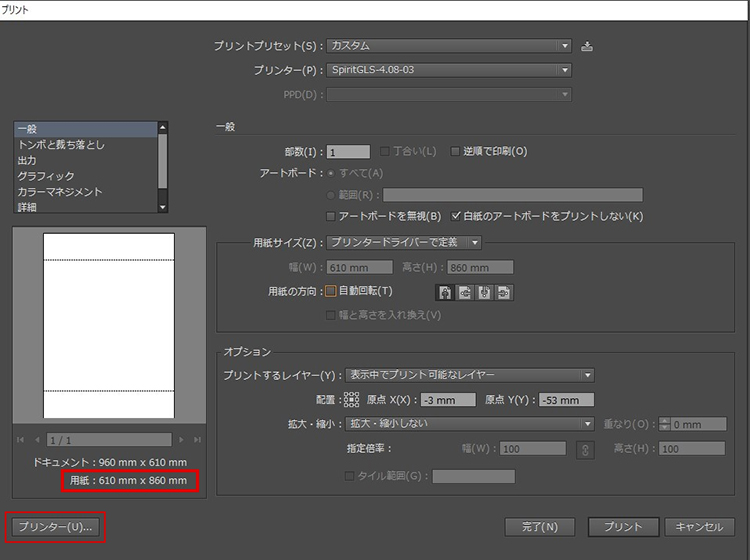
Task: Select カラーマネジメント category
Action: coord(86,192)
